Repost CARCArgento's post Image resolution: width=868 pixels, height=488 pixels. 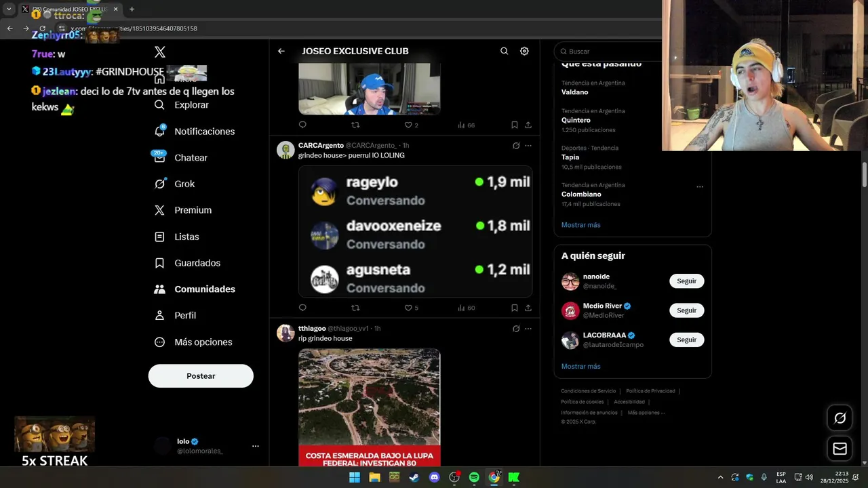[355, 308]
